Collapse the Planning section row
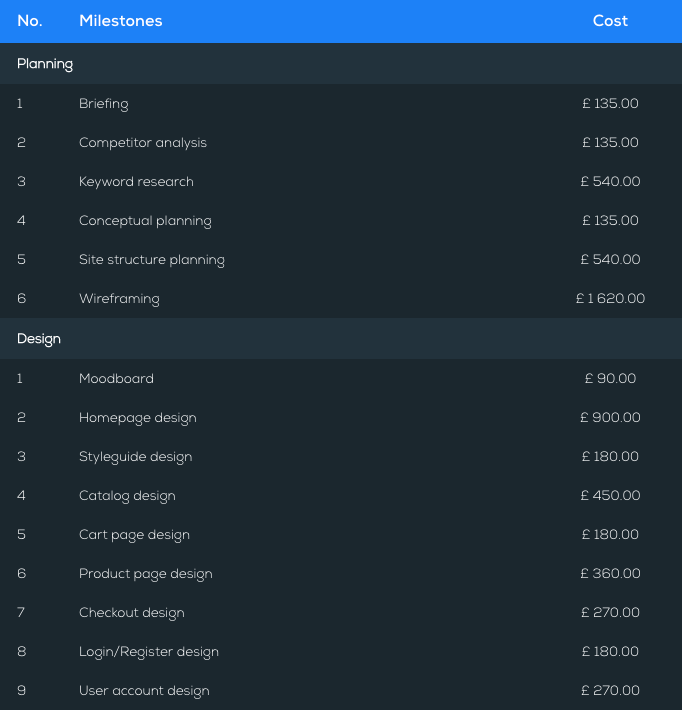The width and height of the screenshot is (682, 710). [45, 64]
